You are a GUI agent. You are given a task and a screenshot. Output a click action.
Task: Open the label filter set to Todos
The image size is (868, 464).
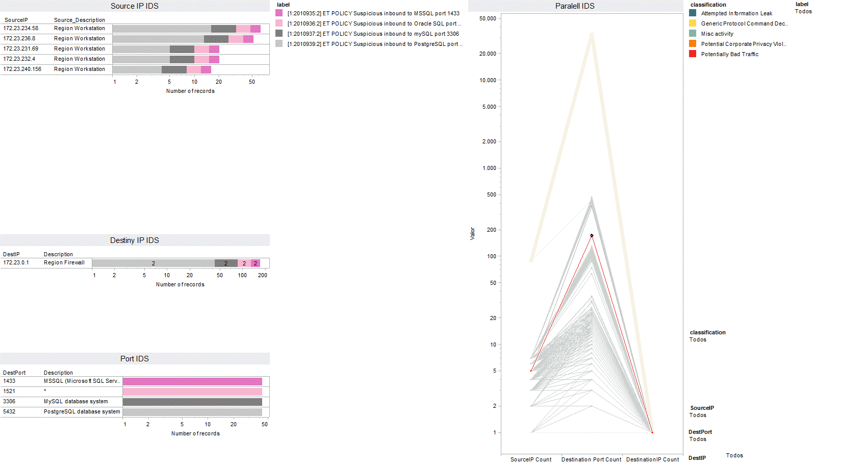click(x=803, y=11)
